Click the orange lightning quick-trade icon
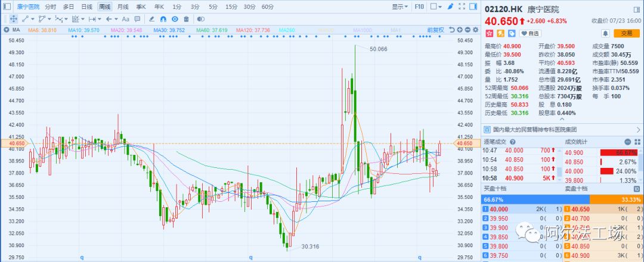 pyautogui.click(x=500, y=33)
